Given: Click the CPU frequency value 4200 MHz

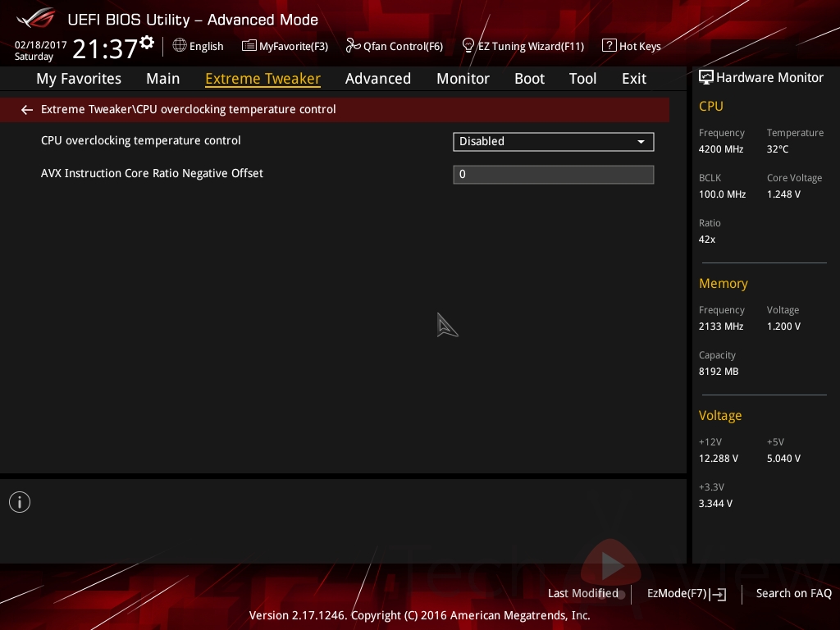Looking at the screenshot, I should pyautogui.click(x=721, y=149).
